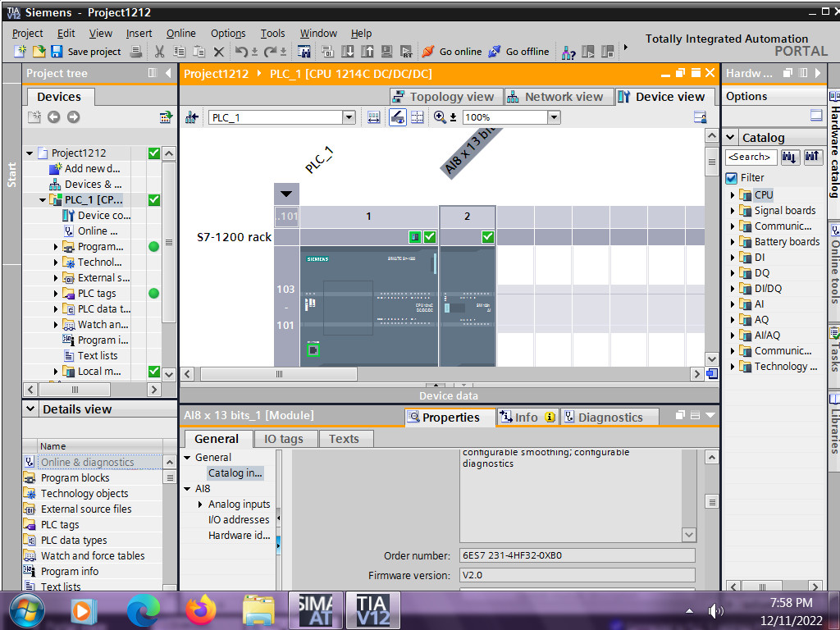Click the Delete X icon in toolbar

[218, 52]
